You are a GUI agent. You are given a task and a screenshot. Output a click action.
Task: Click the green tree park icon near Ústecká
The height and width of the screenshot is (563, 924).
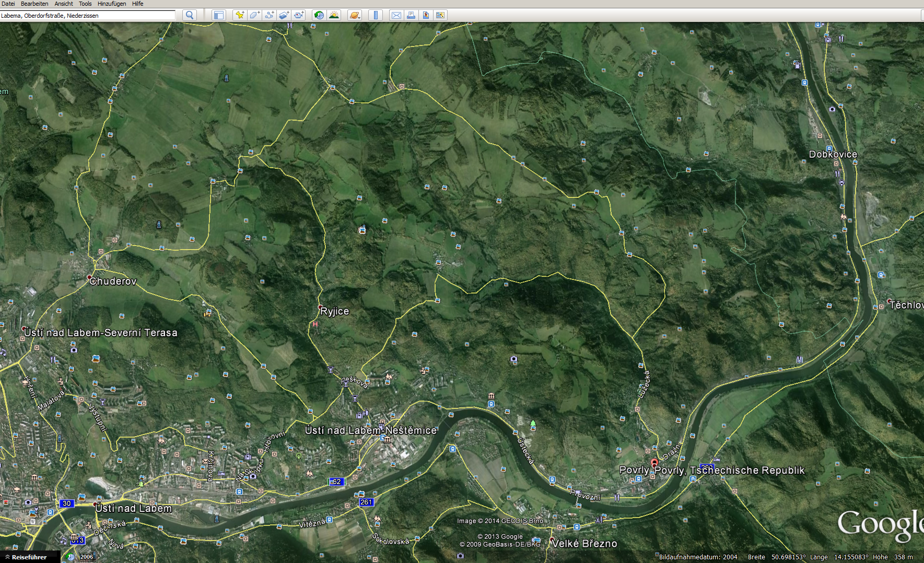tap(533, 423)
